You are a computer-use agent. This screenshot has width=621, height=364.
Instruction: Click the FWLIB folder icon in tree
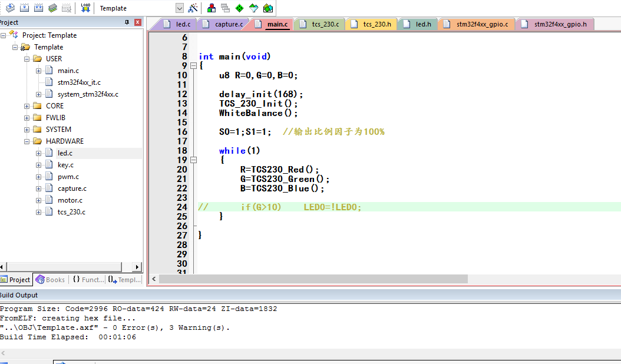pos(38,118)
